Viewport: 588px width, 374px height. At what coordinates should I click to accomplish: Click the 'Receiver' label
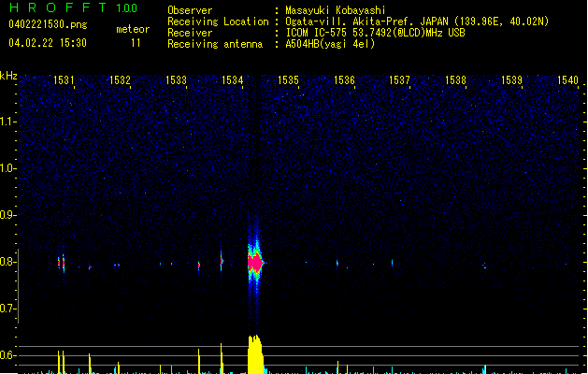pyautogui.click(x=190, y=33)
